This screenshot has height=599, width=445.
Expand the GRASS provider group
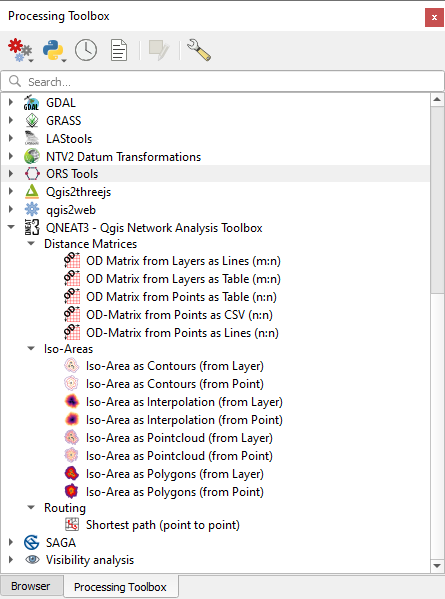11,120
